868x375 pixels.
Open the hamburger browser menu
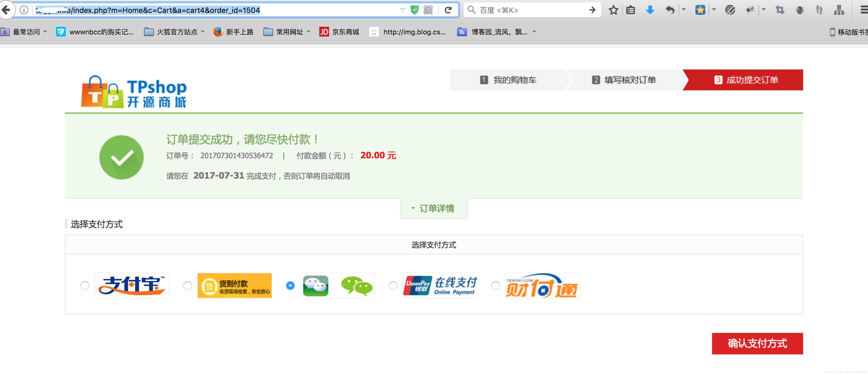[x=864, y=10]
